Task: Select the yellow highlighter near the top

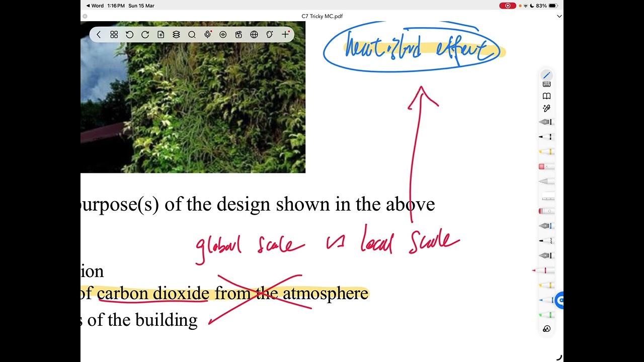Action: [546, 151]
